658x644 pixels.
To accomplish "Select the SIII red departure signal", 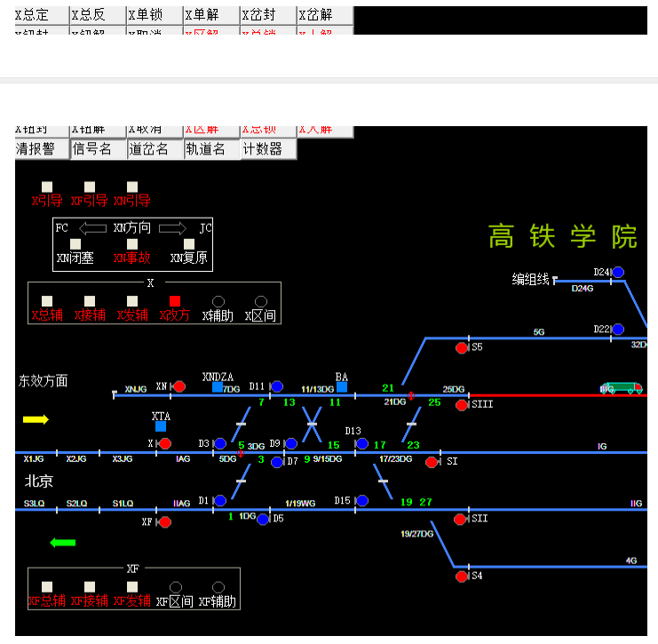I will (462, 405).
